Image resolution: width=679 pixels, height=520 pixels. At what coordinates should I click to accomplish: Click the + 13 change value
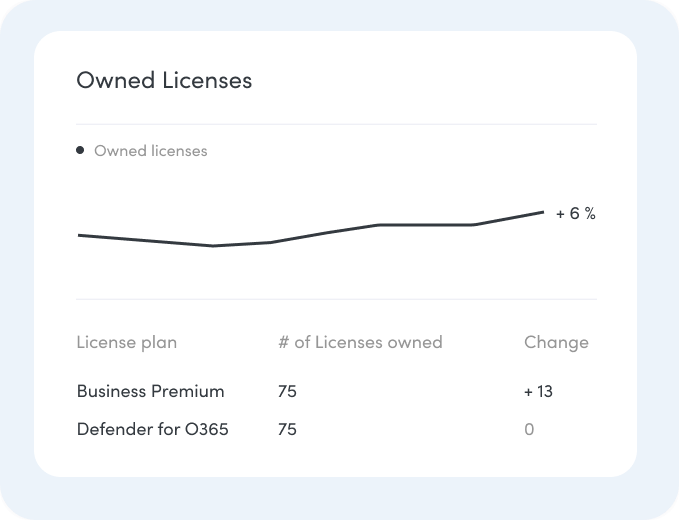pyautogui.click(x=538, y=391)
